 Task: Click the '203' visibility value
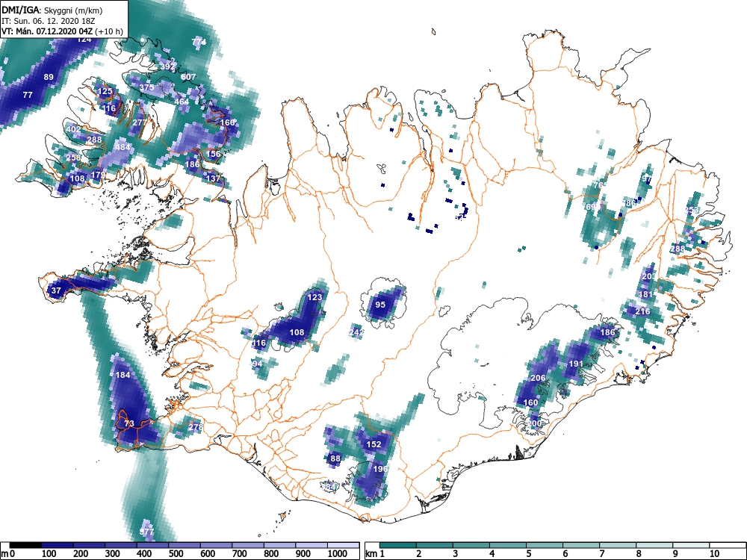pos(649,277)
